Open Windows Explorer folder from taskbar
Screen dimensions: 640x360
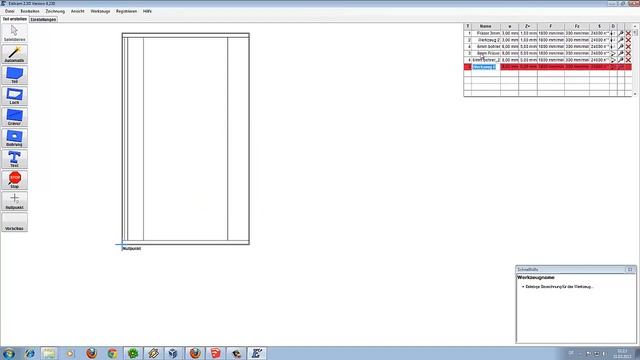pyautogui.click(x=49, y=353)
